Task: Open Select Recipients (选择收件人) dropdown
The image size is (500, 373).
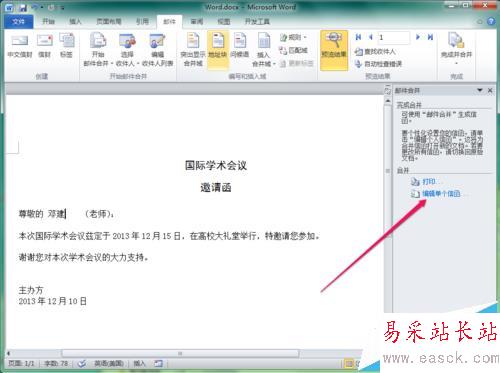Action: click(127, 49)
